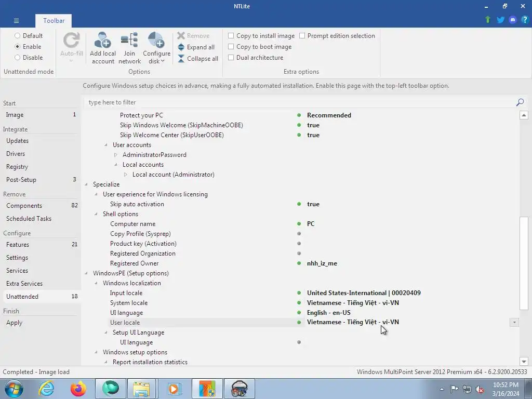Open Join network option
The width and height of the screenshot is (532, 399).
click(x=129, y=48)
